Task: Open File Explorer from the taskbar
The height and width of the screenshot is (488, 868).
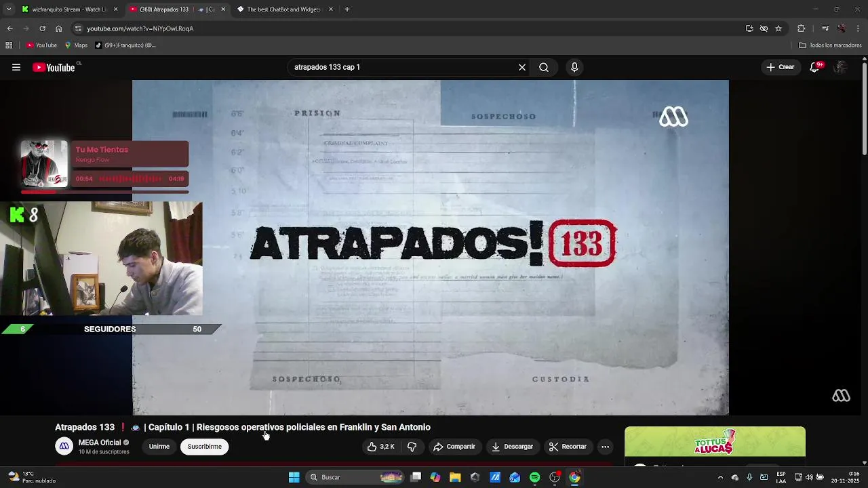Action: point(455,477)
